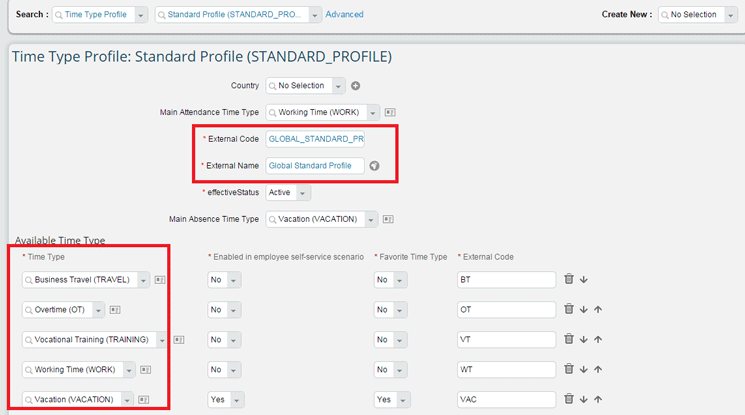
Task: Move the Vocational Training row up
Action: tap(598, 340)
